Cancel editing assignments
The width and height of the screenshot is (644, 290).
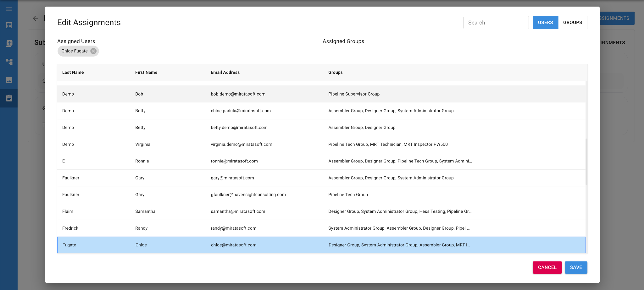coord(547,267)
